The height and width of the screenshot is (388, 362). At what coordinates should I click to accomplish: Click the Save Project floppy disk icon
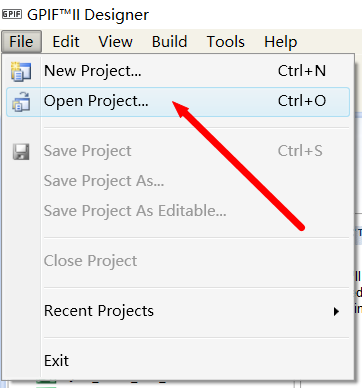21,152
